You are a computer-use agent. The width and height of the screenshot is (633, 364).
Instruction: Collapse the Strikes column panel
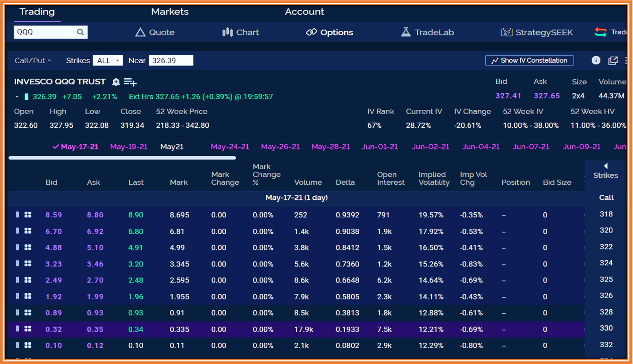[606, 165]
